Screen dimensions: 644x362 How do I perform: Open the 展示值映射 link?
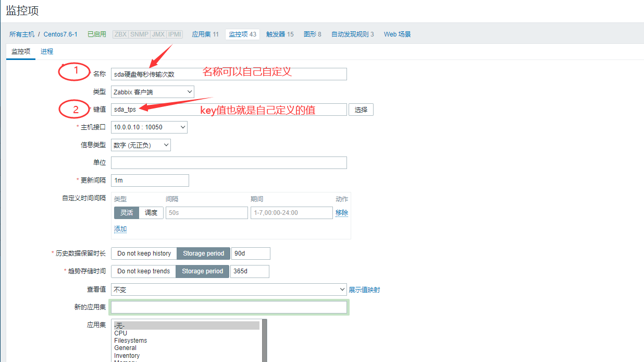tap(364, 289)
